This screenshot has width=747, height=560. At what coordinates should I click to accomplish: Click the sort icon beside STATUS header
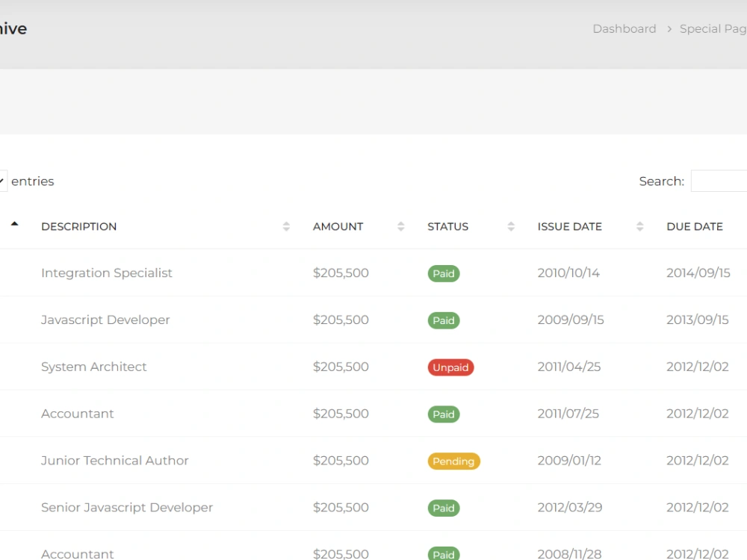coord(511,226)
